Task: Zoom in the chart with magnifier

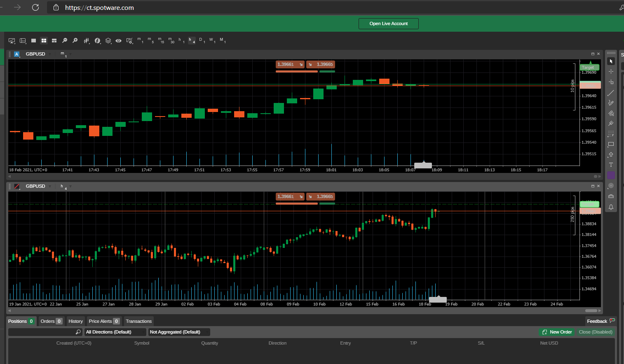Action: point(75,41)
